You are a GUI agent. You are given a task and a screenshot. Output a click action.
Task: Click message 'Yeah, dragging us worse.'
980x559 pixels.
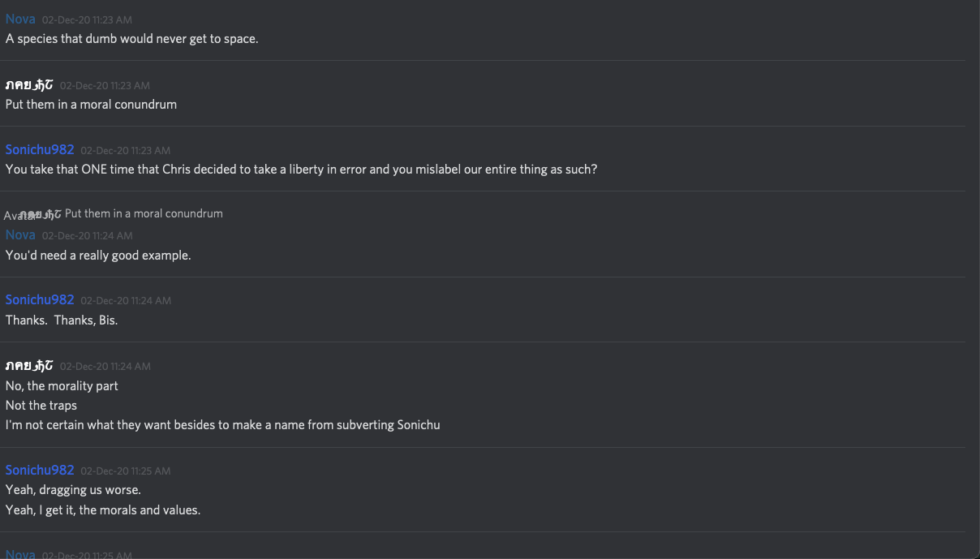point(73,490)
